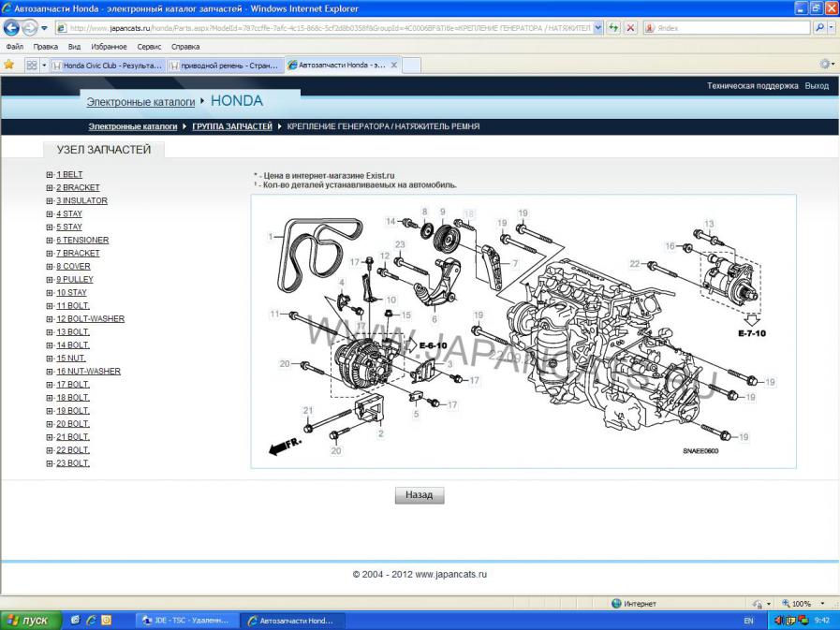Click the system tray clock 9:42

[822, 621]
